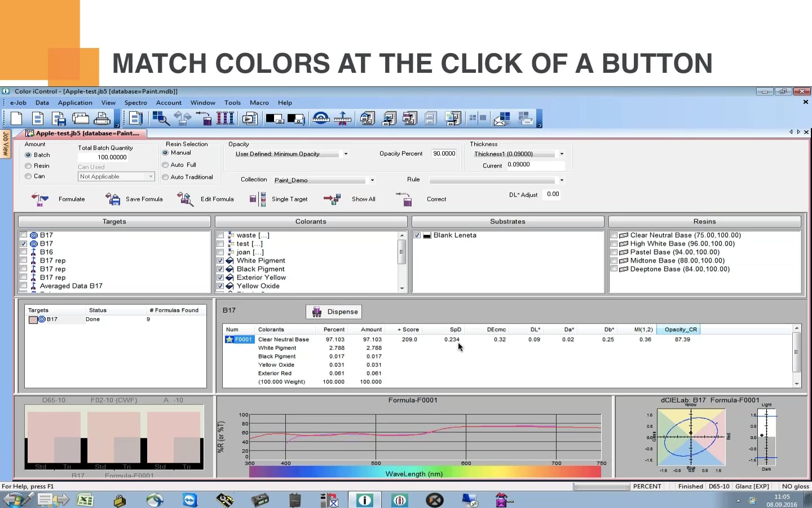
Task: Open the Rule dropdown
Action: 562,181
